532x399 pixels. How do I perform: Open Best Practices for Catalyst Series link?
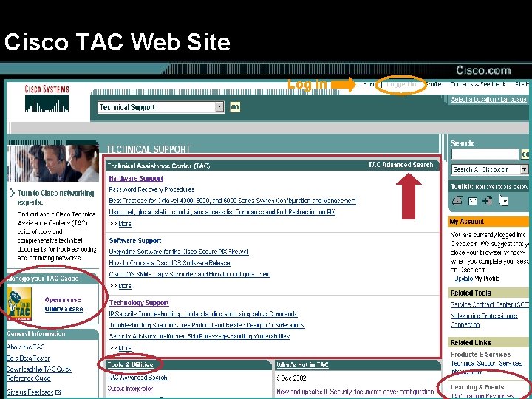233,201
